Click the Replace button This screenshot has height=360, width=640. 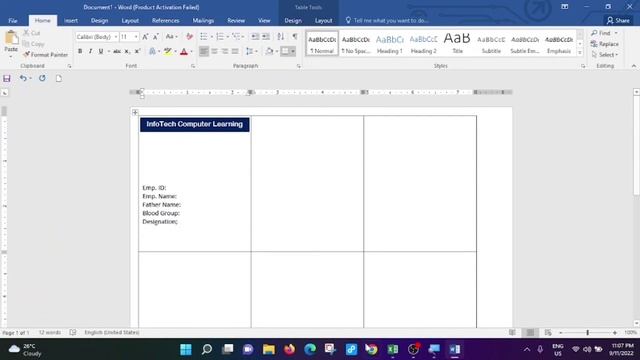(605, 44)
